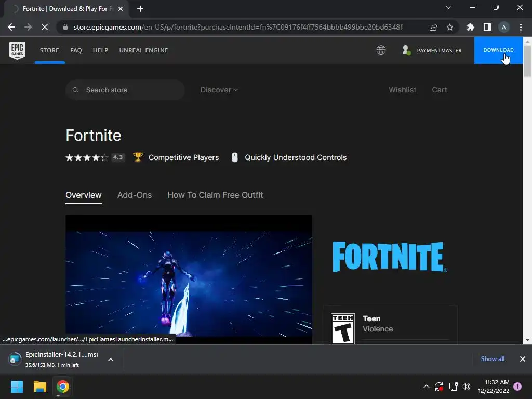
Task: Open the notification center badge
Action: 517,387
